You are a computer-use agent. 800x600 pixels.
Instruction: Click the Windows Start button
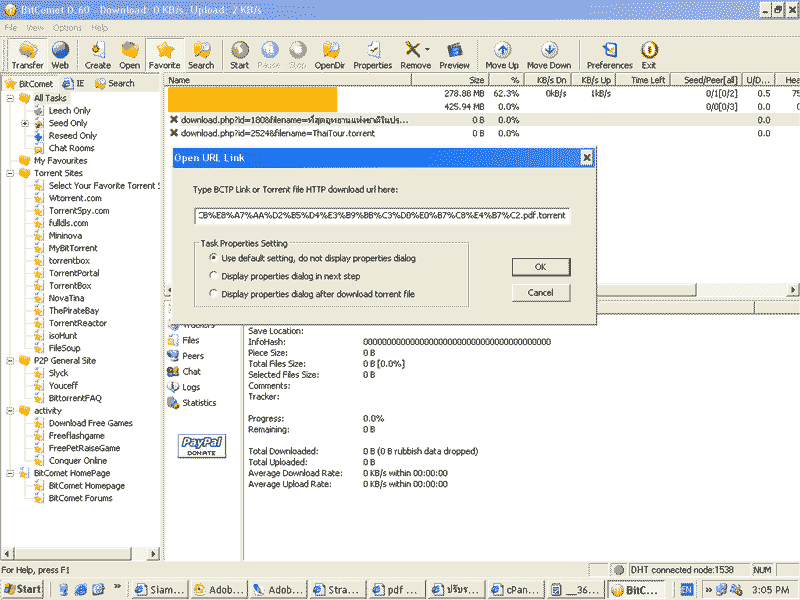point(22,589)
